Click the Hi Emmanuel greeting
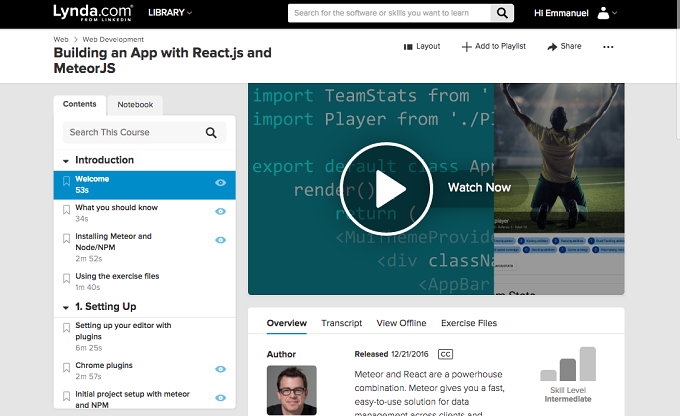 coord(561,13)
